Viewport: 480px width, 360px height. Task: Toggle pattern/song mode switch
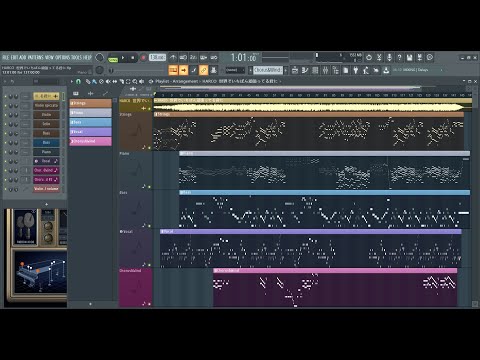(113, 58)
